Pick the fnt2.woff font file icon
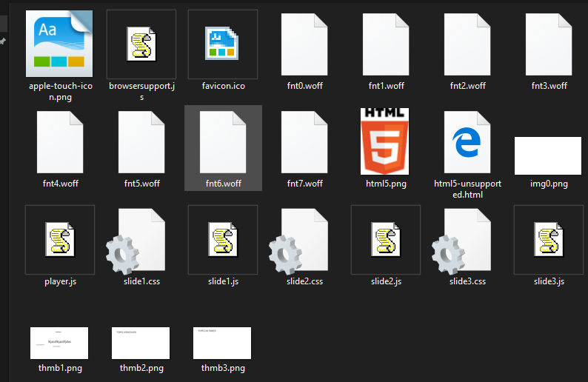Screen dimensions: 588x382 click(x=467, y=44)
